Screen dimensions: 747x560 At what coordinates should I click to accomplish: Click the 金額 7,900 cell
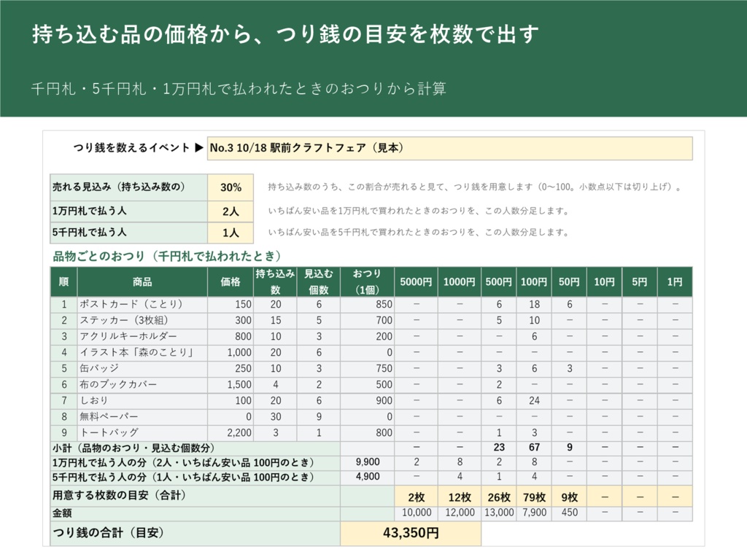(x=534, y=513)
